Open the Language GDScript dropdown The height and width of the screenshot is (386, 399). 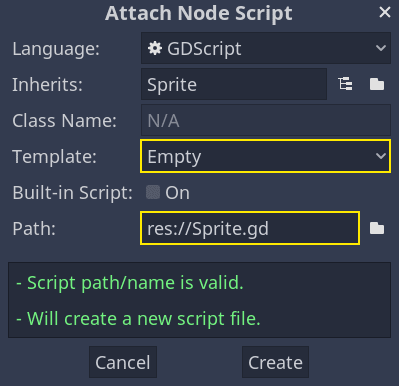tap(266, 48)
